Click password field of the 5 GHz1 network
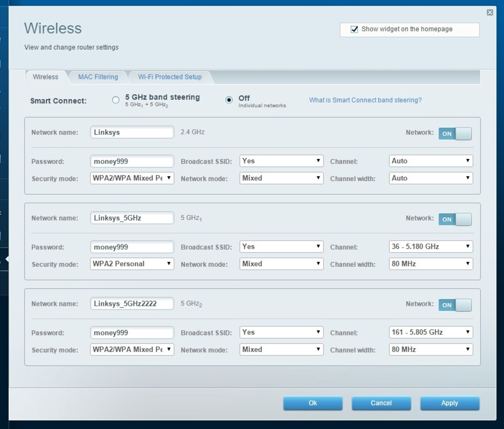Image resolution: width=504 pixels, height=429 pixels. (132, 247)
